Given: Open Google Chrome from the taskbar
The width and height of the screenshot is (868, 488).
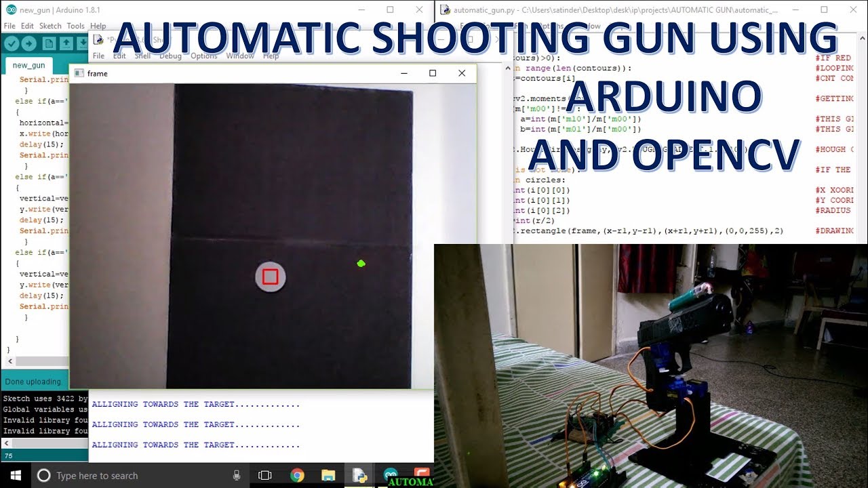Looking at the screenshot, I should click(x=297, y=475).
